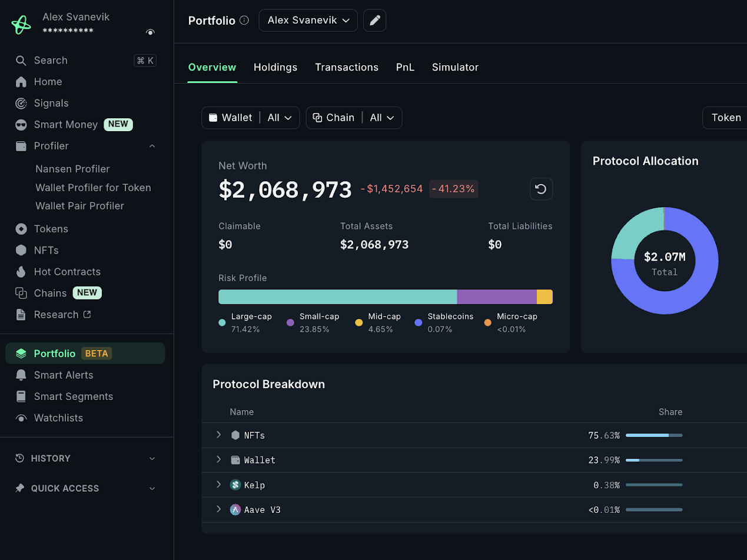This screenshot has width=747, height=560.
Task: Expand the NFTs protocol row
Action: point(218,435)
